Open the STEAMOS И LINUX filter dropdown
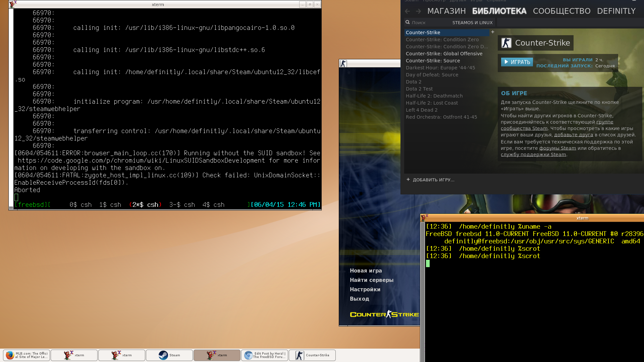 click(472, 22)
